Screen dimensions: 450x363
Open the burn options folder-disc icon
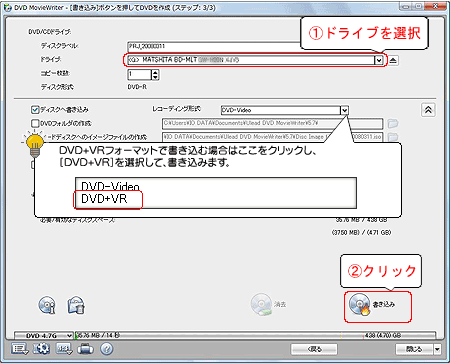(76, 305)
